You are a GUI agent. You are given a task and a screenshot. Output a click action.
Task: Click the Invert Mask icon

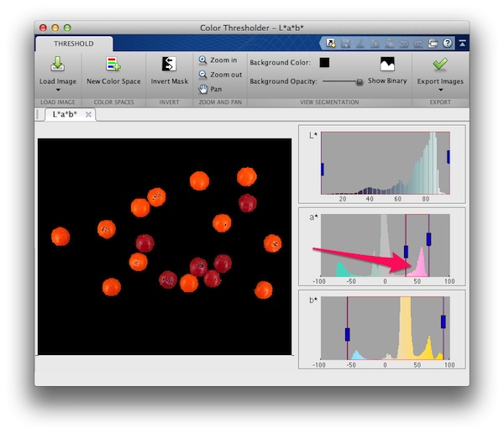pos(169,65)
